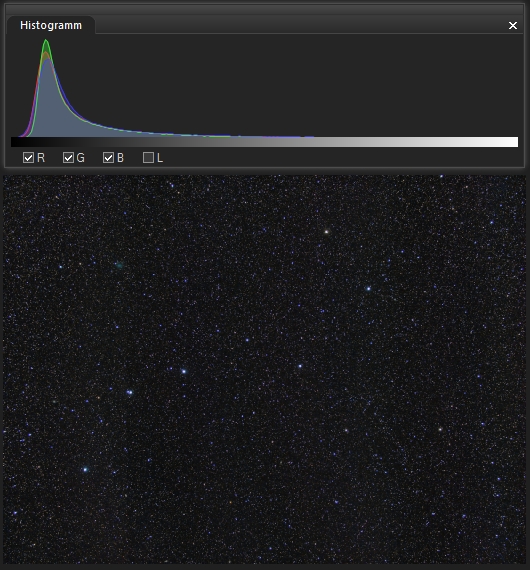The height and width of the screenshot is (570, 530).
Task: Click the bright yellowish-white star near the top
Action: click(x=326, y=232)
